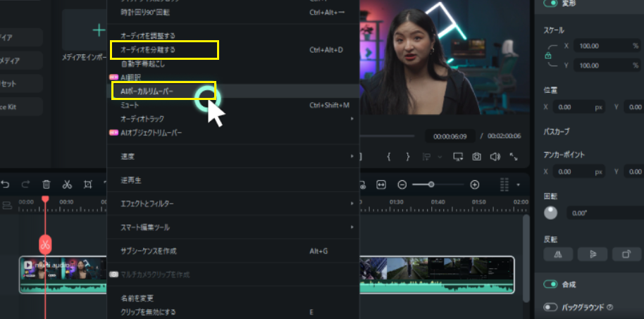Take a snapshot with the camera icon
This screenshot has height=319, width=644.
click(477, 156)
